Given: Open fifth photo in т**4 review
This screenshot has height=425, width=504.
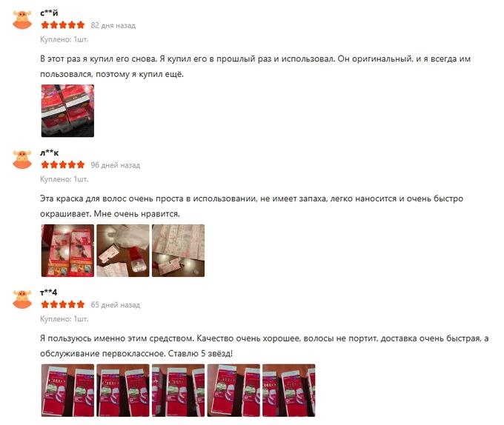Looking at the screenshot, I should 288,390.
